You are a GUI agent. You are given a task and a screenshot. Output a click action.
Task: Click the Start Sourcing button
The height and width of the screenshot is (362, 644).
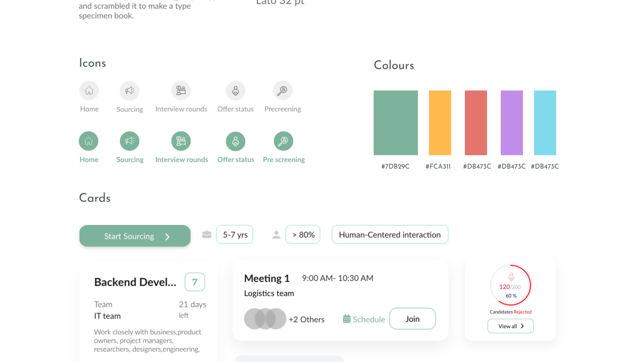click(x=135, y=236)
